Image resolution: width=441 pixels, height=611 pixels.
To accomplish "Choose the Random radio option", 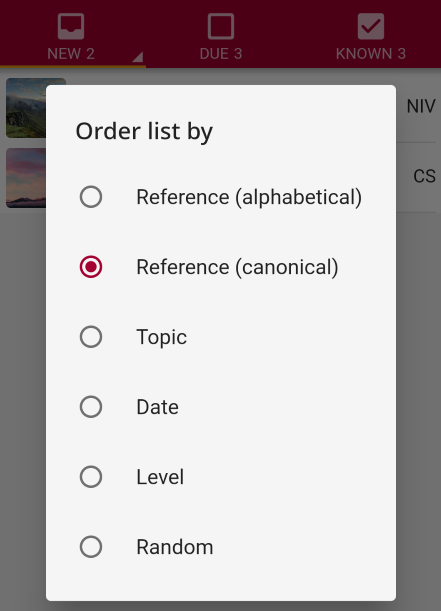I will (x=91, y=547).
